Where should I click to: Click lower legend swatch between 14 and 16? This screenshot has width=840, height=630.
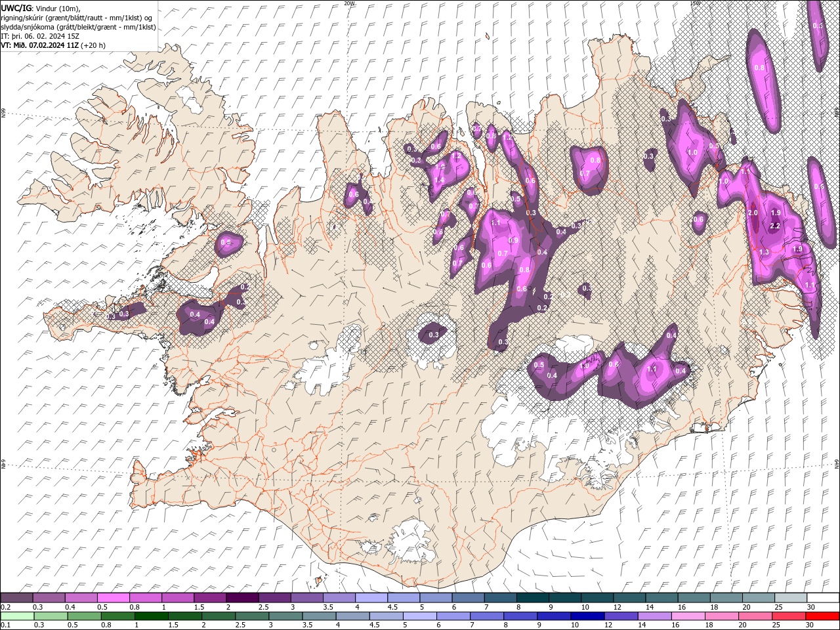[x=655, y=616]
